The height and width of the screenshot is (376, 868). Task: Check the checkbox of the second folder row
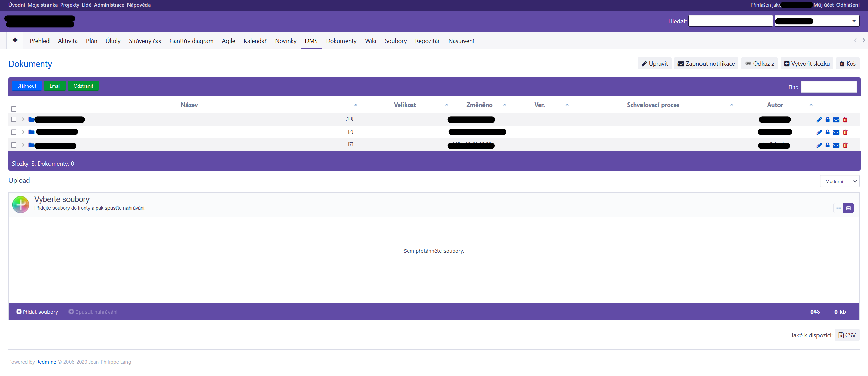(x=14, y=132)
